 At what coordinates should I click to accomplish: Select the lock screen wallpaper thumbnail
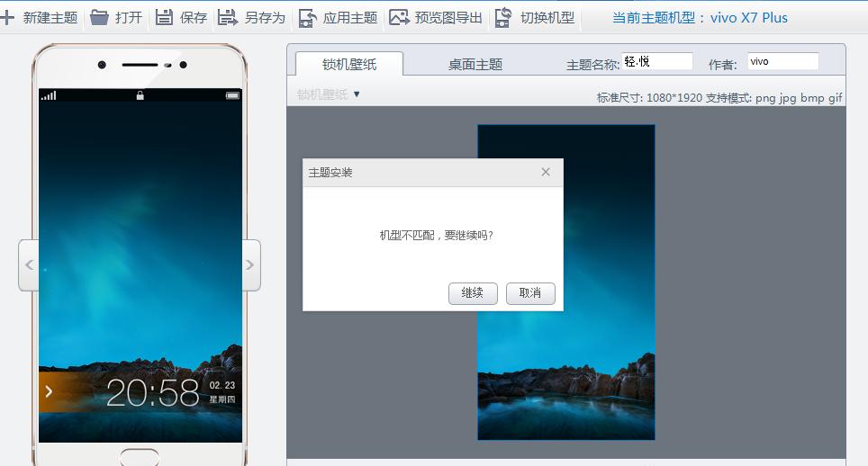[x=565, y=282]
